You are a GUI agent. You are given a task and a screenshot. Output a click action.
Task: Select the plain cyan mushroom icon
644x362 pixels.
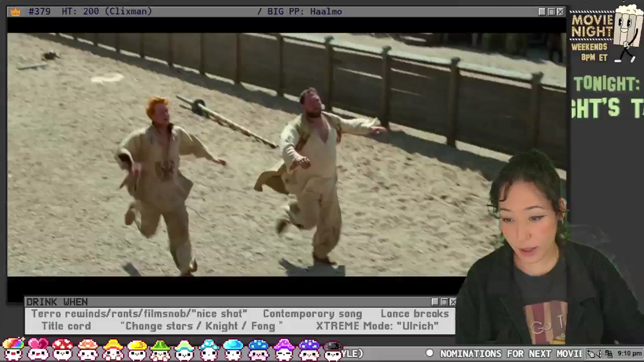pos(233,349)
